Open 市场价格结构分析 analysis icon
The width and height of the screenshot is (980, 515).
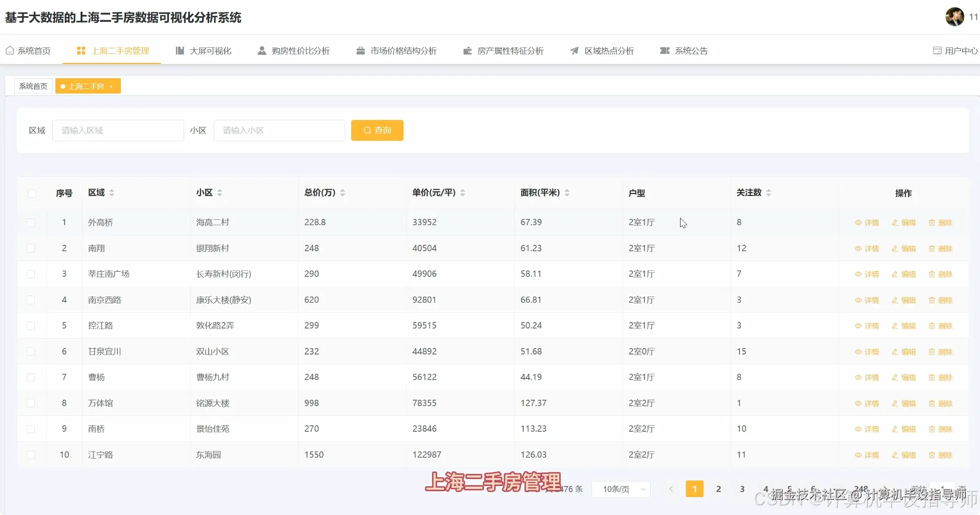click(x=360, y=50)
